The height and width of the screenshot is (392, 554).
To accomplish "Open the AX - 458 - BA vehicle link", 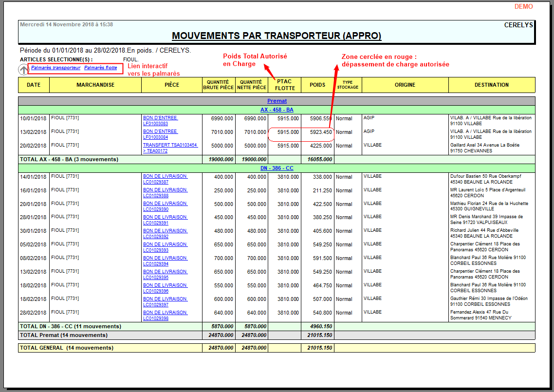I will [x=277, y=110].
